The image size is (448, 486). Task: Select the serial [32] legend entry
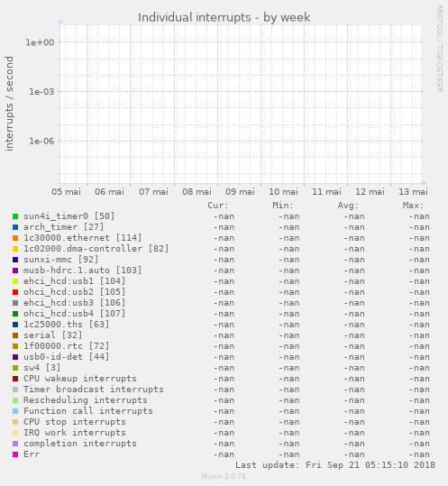click(x=53, y=335)
